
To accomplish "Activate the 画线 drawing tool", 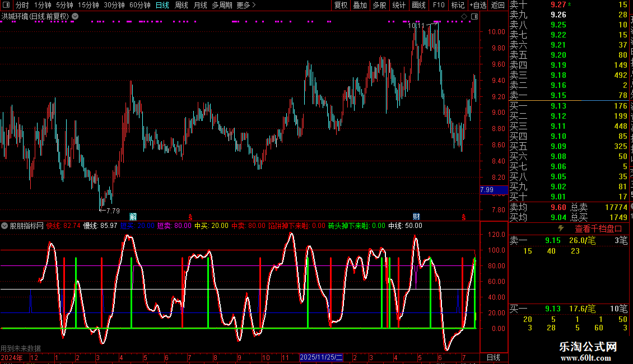I will 418,5.
